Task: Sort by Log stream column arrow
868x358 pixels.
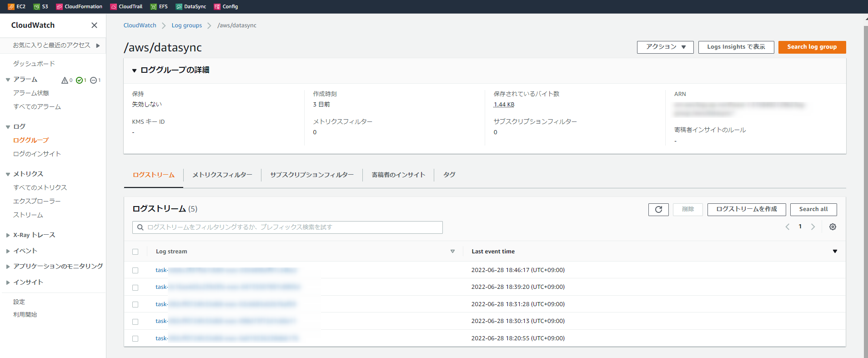Action: [x=452, y=252]
